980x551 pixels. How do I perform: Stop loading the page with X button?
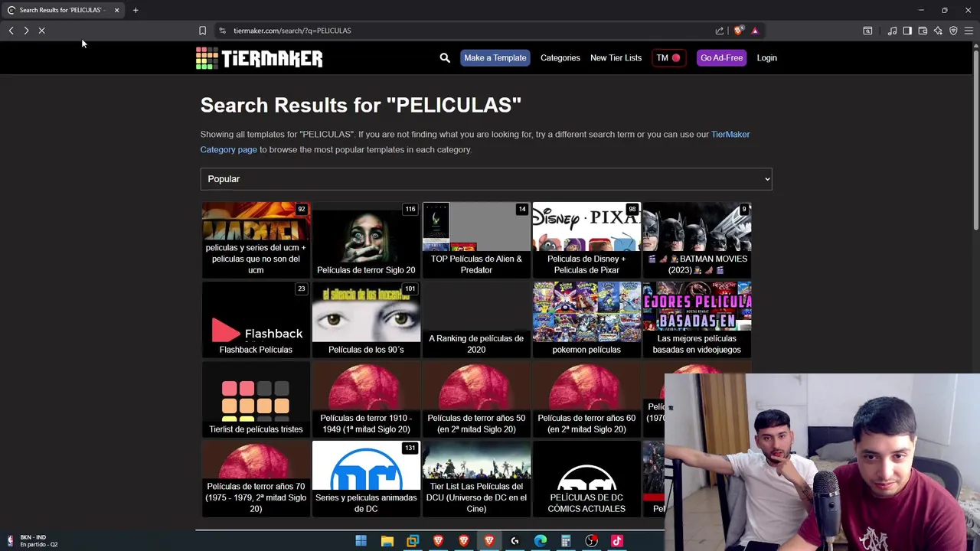(x=42, y=31)
